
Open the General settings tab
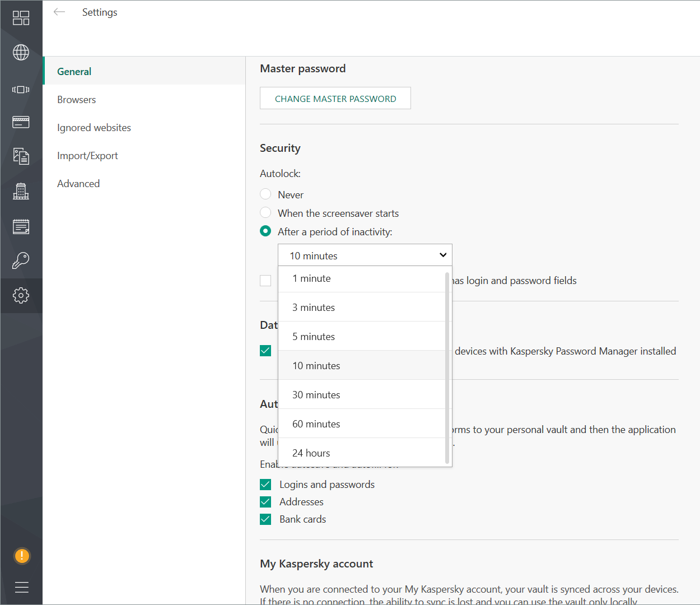[144, 71]
